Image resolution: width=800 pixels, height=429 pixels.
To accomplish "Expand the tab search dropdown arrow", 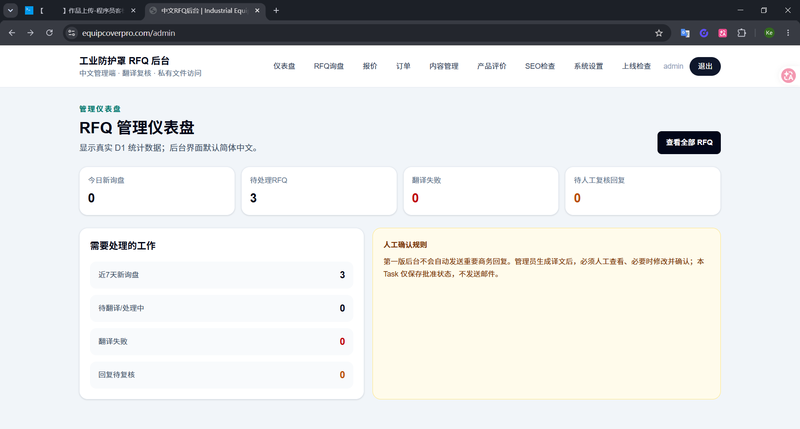I will 10,10.
